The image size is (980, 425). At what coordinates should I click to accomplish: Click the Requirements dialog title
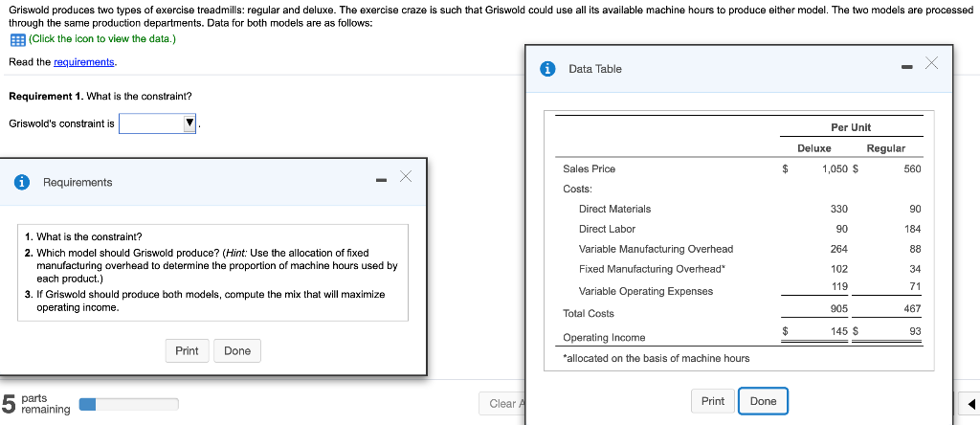point(78,183)
